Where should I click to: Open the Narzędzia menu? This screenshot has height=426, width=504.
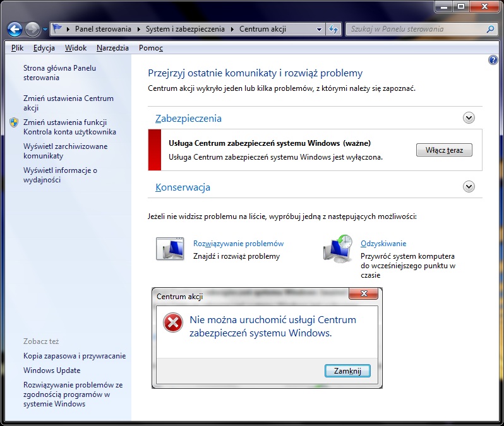click(x=112, y=48)
